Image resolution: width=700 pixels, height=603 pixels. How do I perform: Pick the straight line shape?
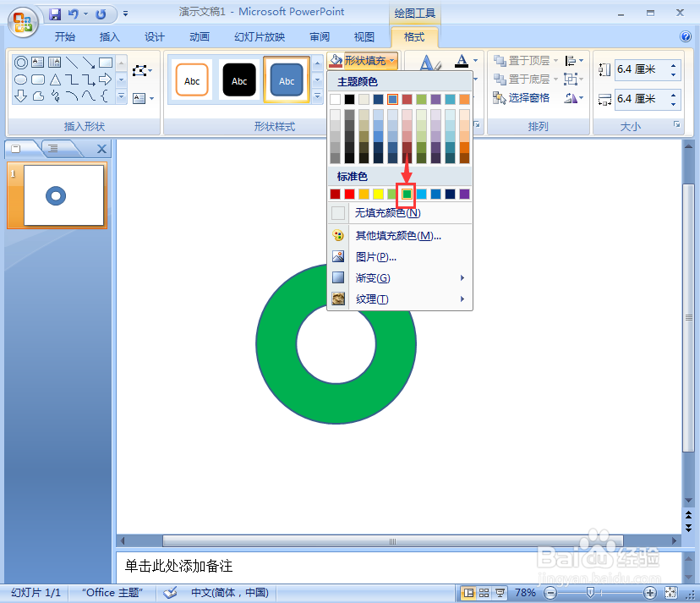tap(71, 62)
